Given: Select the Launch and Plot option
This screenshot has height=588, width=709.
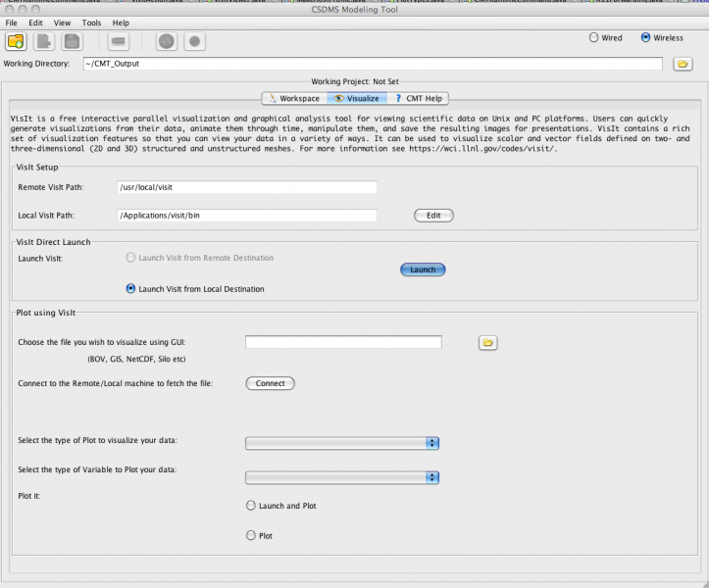Looking at the screenshot, I should tap(251, 506).
